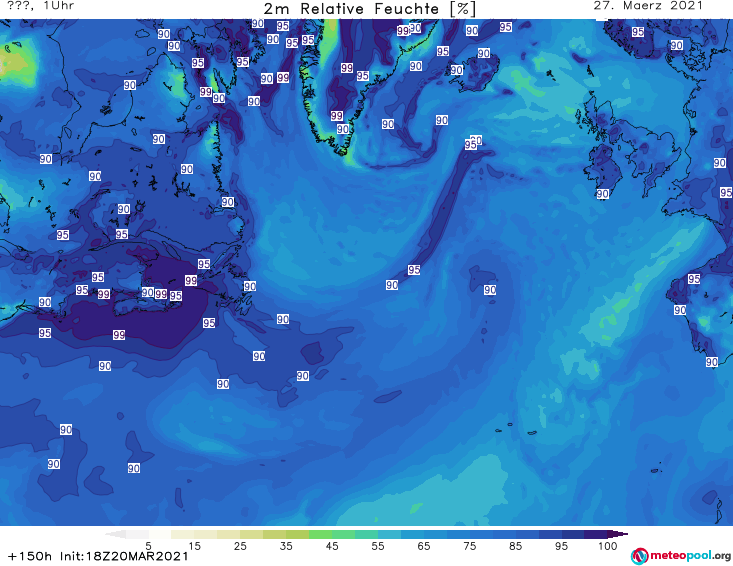Pick the bright green swatch just right of 45
The image size is (733, 566).
click(x=344, y=534)
